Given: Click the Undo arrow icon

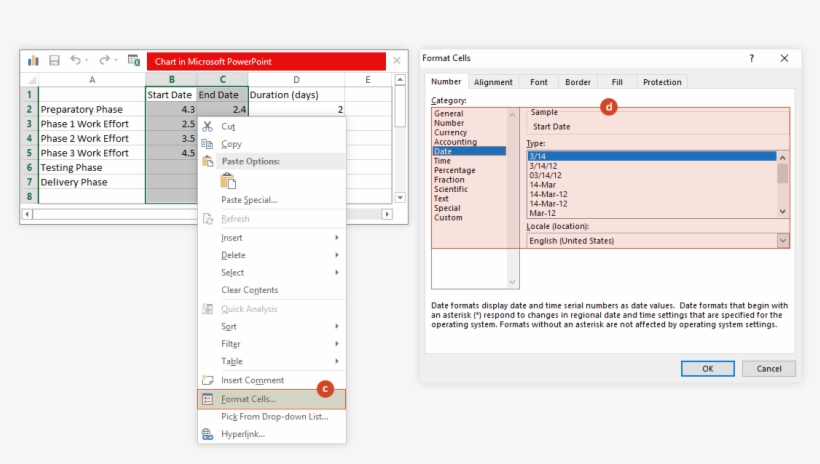Looking at the screenshot, I should 76,61.
